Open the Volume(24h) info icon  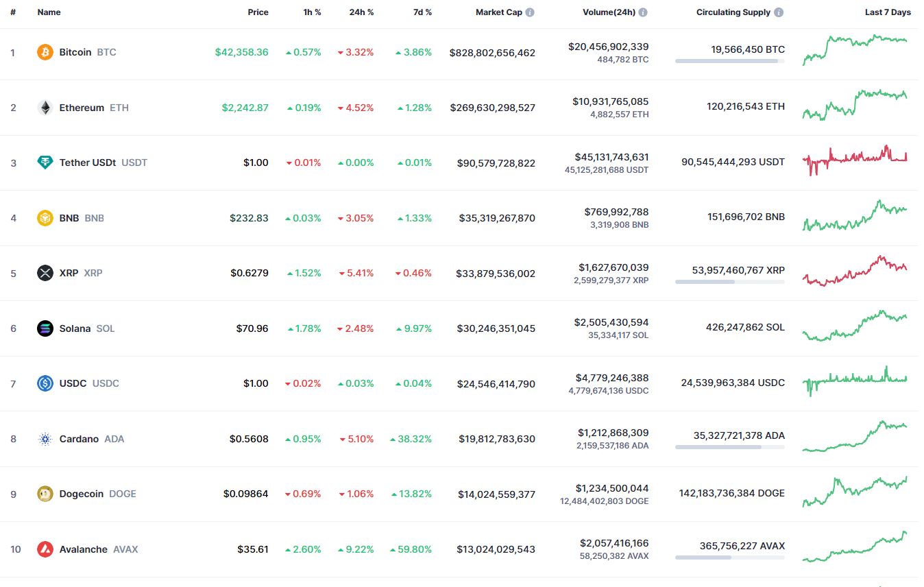point(643,12)
